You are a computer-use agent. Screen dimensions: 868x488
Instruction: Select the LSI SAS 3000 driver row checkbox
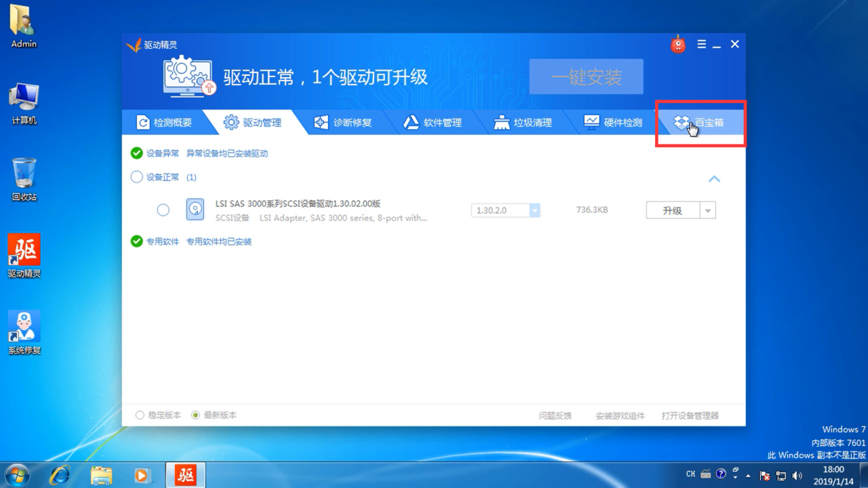tap(163, 210)
